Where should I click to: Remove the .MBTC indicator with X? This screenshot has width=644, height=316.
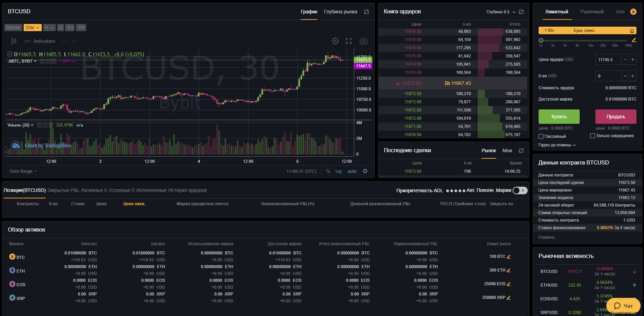[54, 61]
